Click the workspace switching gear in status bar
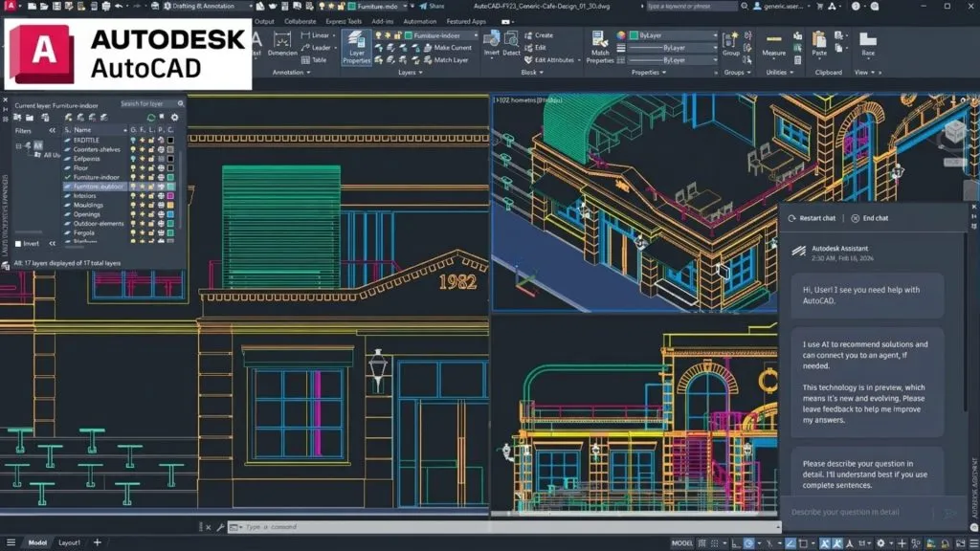The image size is (980, 551). click(x=880, y=543)
